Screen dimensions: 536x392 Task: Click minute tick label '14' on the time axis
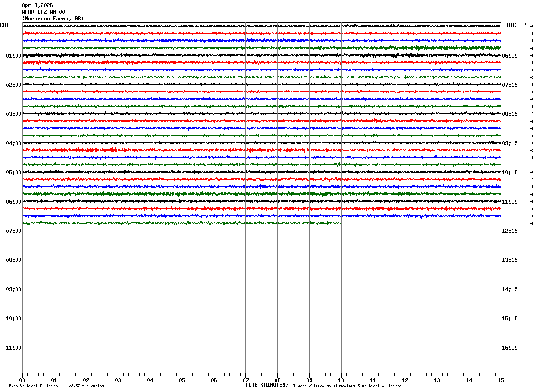point(469,380)
